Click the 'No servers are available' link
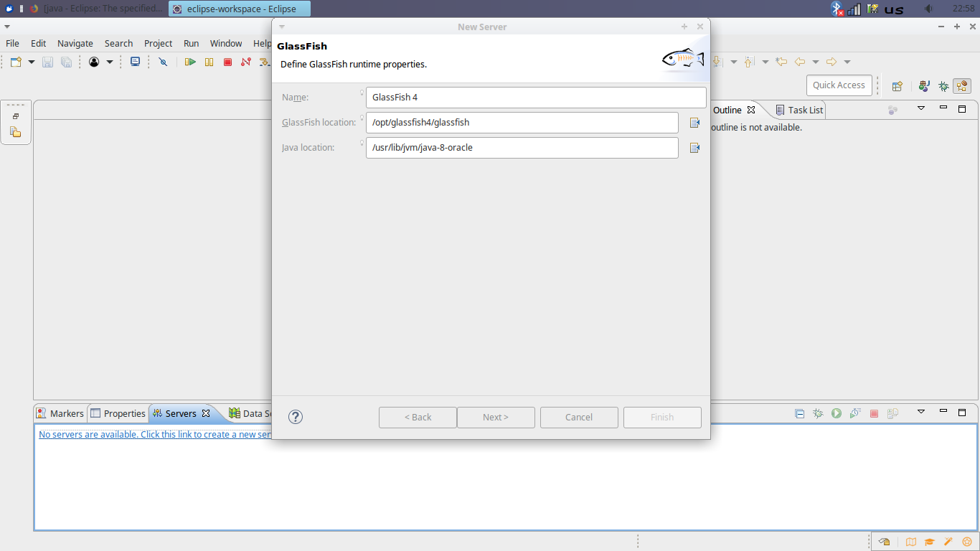This screenshot has width=980, height=551. click(155, 435)
